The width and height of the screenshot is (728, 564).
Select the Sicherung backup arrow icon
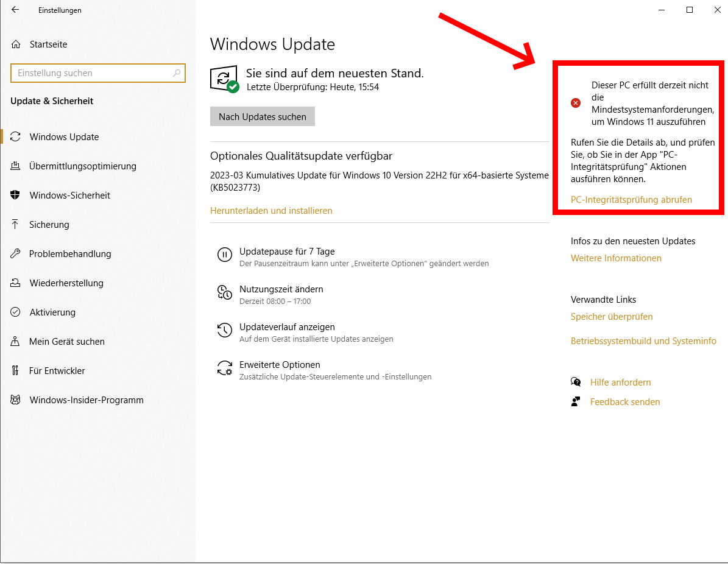[16, 224]
